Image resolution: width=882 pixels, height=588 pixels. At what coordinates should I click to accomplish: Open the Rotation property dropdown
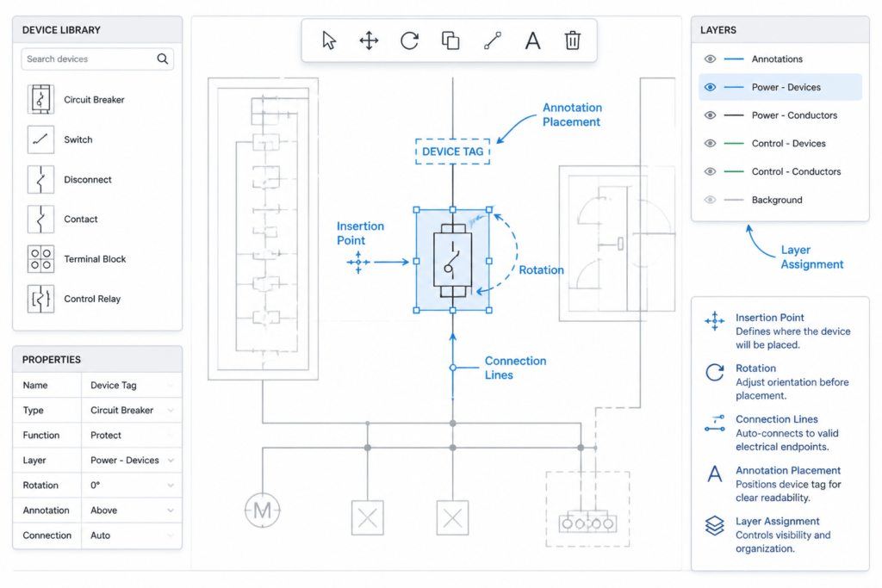[171, 486]
